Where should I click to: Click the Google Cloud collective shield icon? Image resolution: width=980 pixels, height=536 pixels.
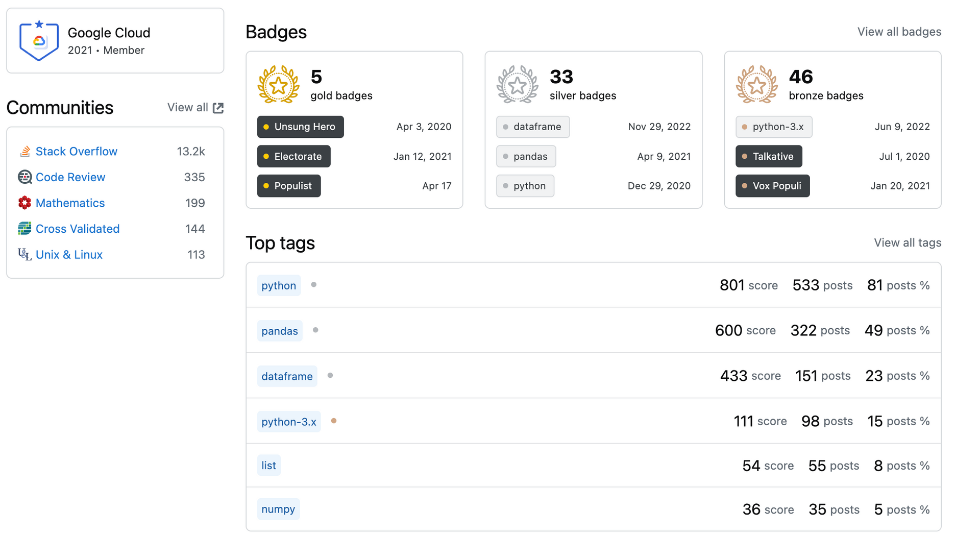39,41
